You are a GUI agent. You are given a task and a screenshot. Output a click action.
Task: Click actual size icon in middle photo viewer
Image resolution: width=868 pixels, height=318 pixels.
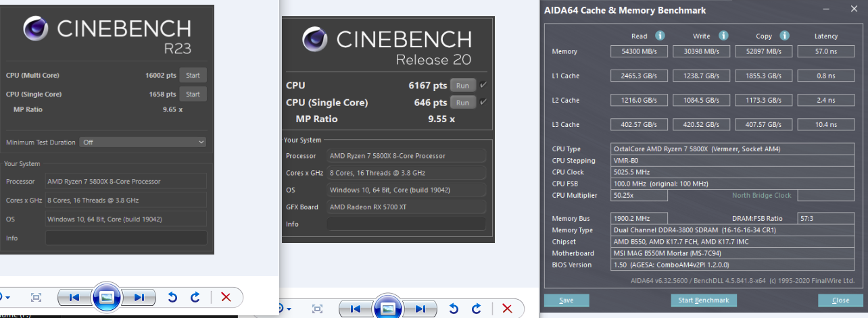(x=318, y=309)
